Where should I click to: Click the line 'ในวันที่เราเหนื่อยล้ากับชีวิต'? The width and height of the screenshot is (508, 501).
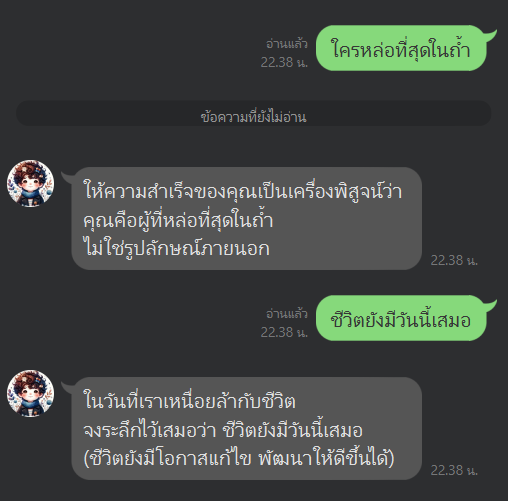point(189,401)
